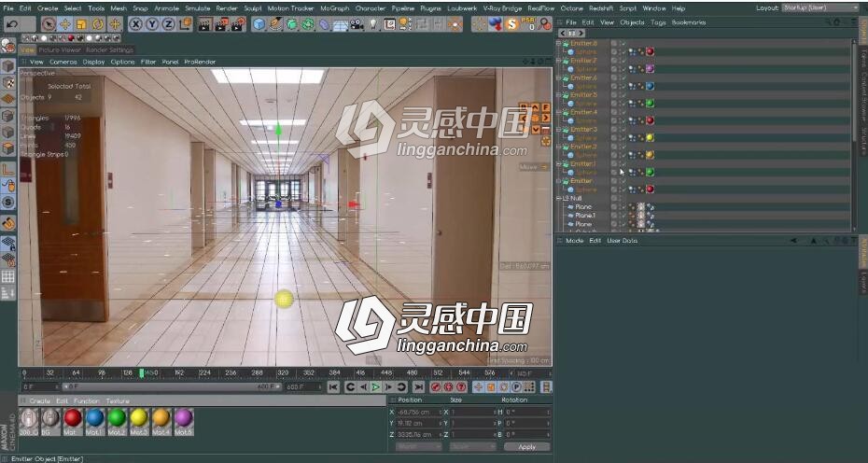The image size is (868, 463).
Task: Open the viewport Cameras menu
Action: pyautogui.click(x=63, y=62)
